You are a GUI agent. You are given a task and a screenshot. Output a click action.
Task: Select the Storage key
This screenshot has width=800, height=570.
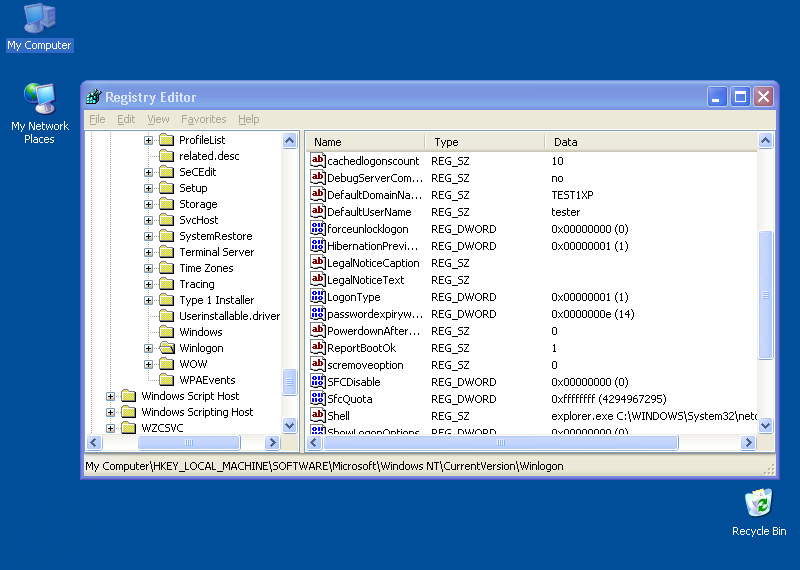pyautogui.click(x=198, y=204)
